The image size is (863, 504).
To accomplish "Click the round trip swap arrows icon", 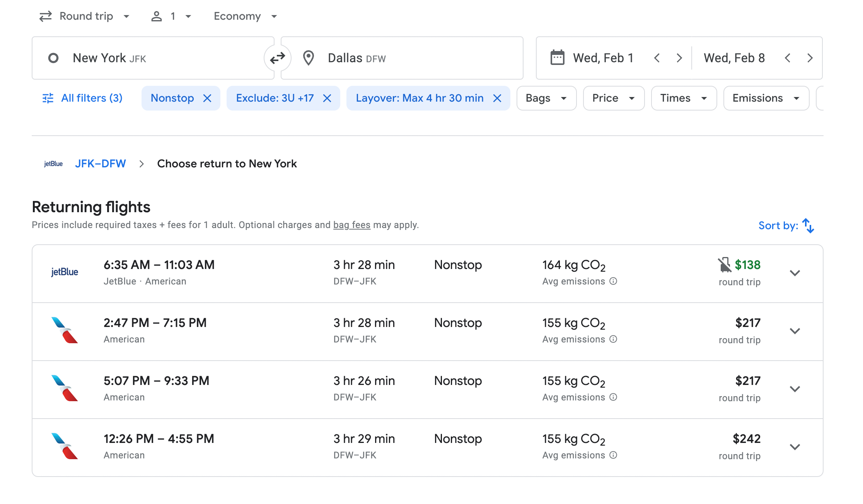I will [277, 58].
